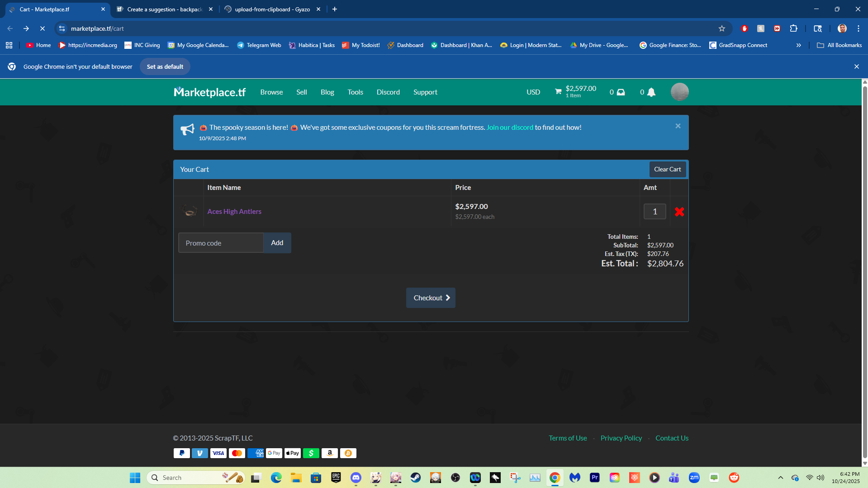This screenshot has height=488, width=868.
Task: Click the address bar URL
Action: click(97, 28)
